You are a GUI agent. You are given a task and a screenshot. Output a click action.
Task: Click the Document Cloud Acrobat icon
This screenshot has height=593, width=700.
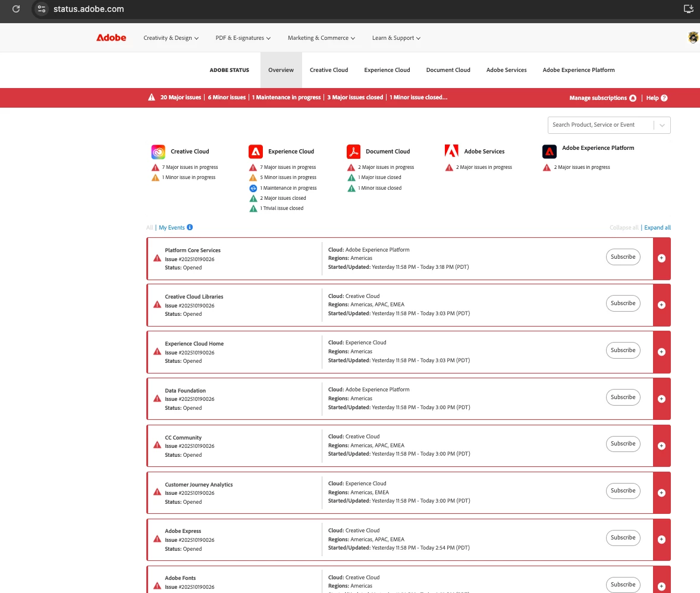(x=354, y=152)
